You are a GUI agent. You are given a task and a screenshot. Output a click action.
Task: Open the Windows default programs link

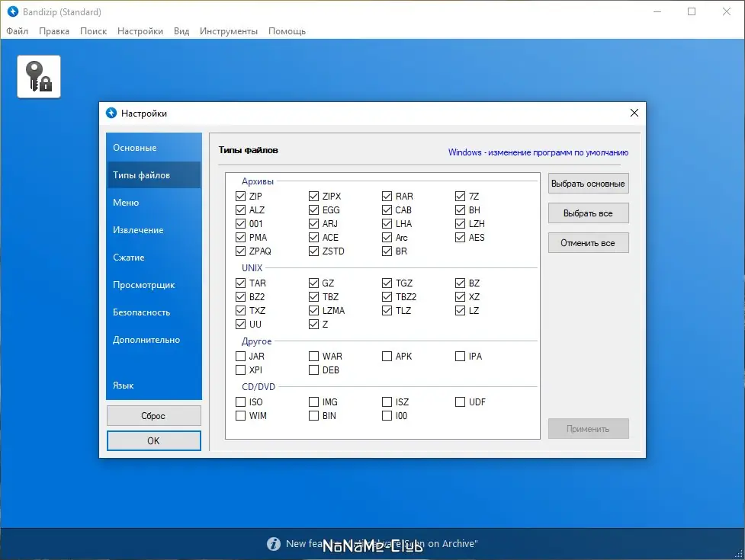coord(538,152)
